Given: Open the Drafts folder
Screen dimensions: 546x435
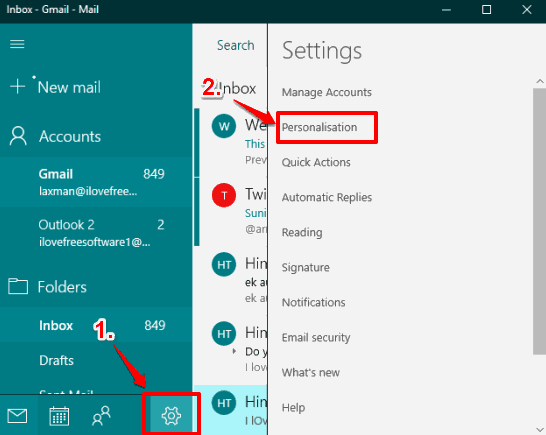Looking at the screenshot, I should click(x=96, y=360).
